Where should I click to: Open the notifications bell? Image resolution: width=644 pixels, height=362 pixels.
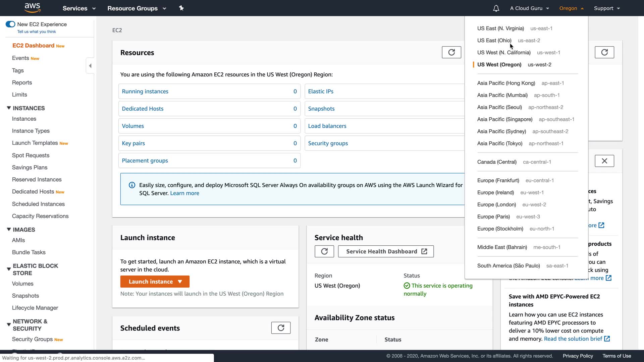pyautogui.click(x=496, y=8)
